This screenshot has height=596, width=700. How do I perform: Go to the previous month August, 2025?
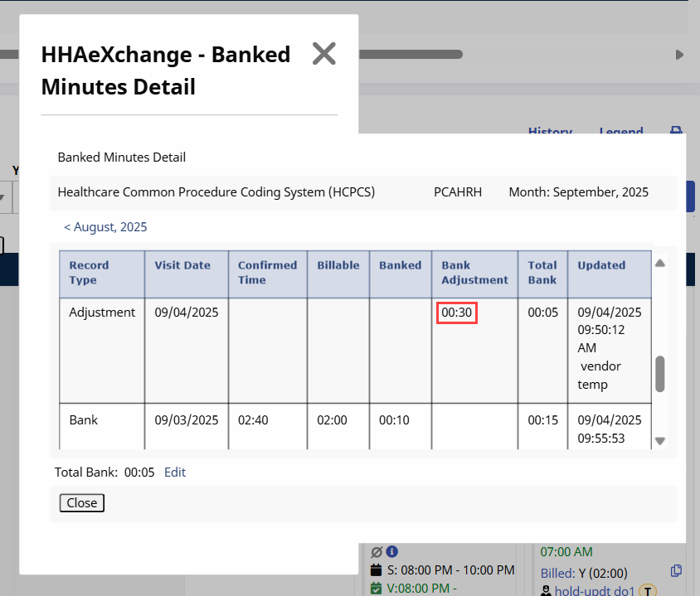click(x=105, y=227)
